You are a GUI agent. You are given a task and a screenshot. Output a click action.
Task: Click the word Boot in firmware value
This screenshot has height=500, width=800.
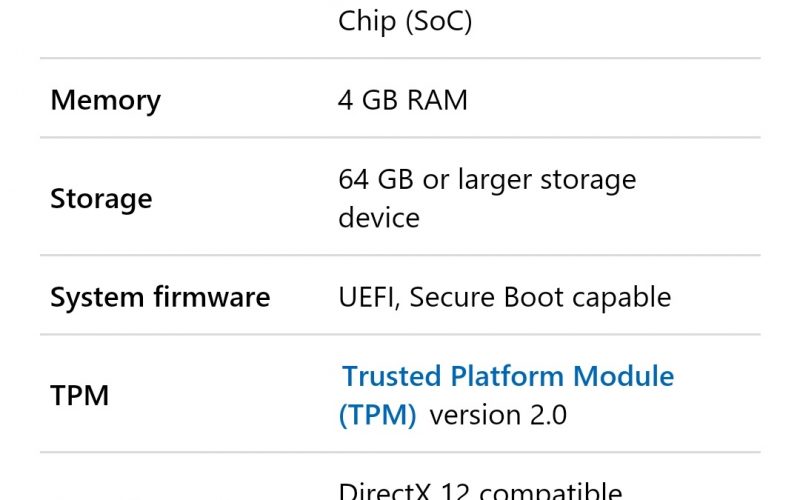click(534, 297)
